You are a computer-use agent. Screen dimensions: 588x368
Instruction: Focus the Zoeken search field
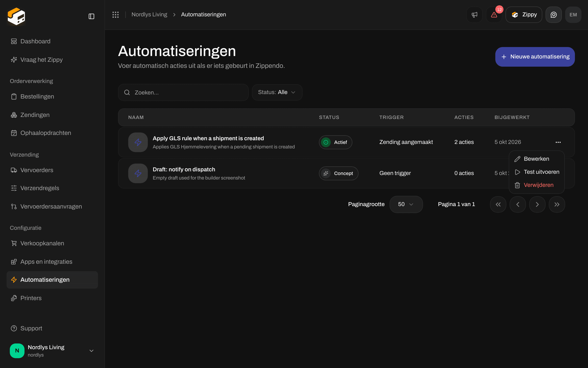tap(183, 92)
